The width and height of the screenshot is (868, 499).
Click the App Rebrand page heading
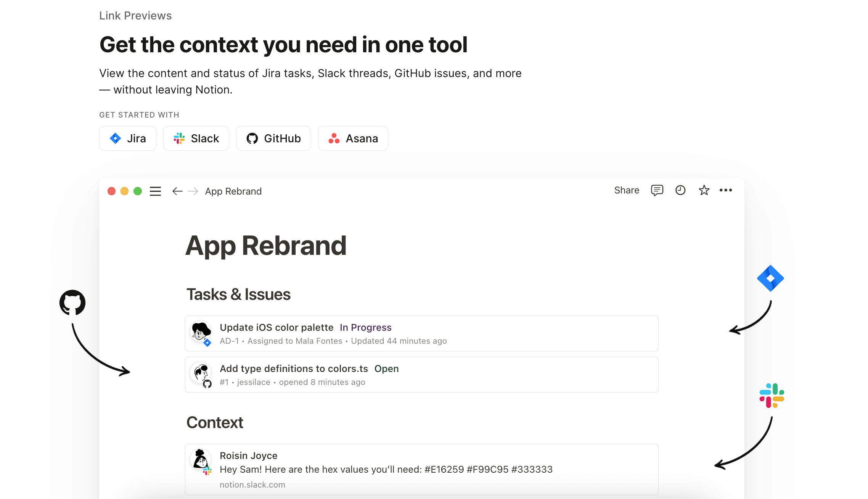click(266, 246)
